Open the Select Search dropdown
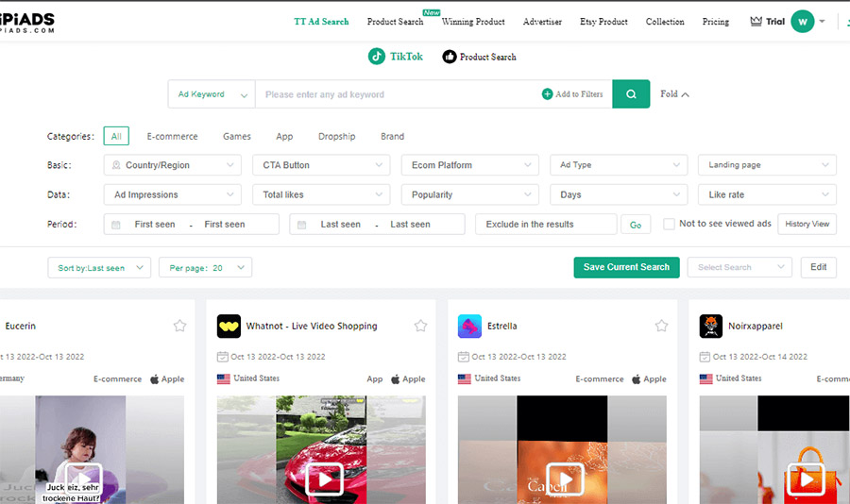 pos(739,267)
